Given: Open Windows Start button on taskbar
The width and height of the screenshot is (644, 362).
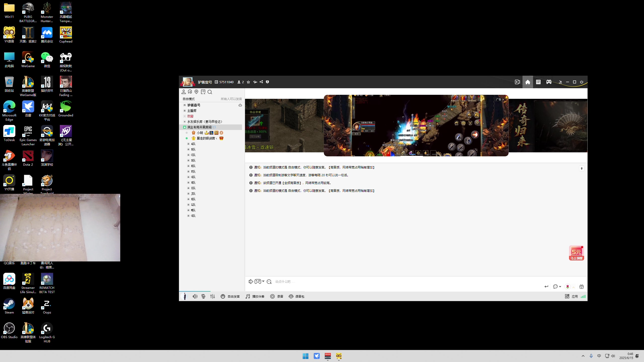Looking at the screenshot, I should pyautogui.click(x=305, y=356).
